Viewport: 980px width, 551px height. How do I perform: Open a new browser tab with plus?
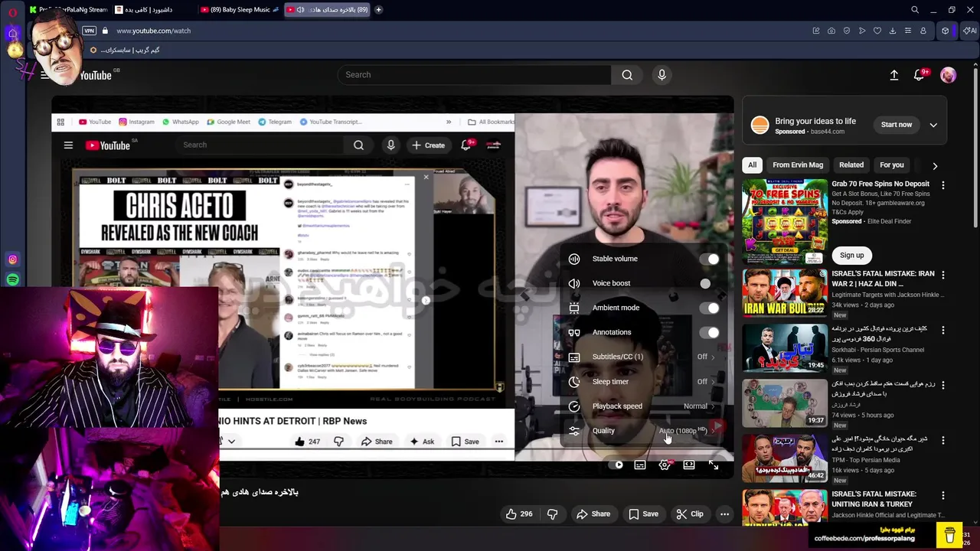(378, 10)
